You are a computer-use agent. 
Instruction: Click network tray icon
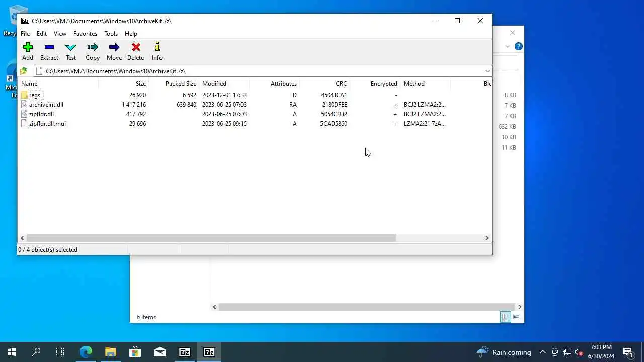(567, 352)
